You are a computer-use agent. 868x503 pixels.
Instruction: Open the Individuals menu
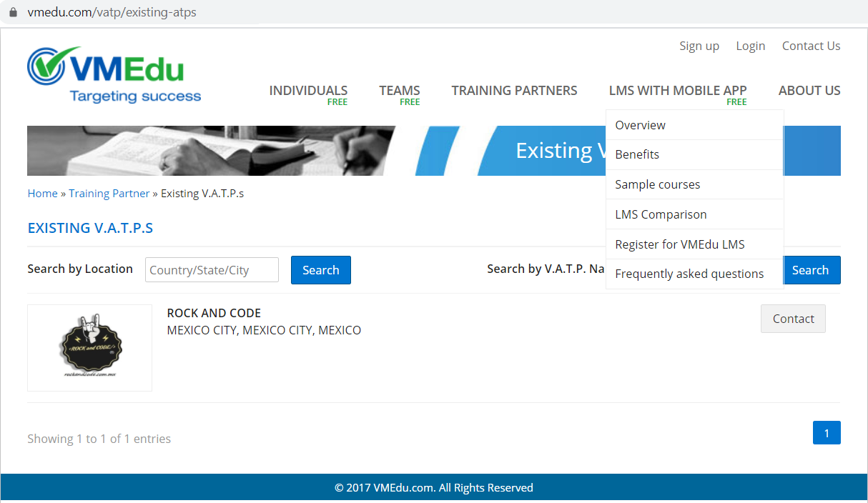308,91
